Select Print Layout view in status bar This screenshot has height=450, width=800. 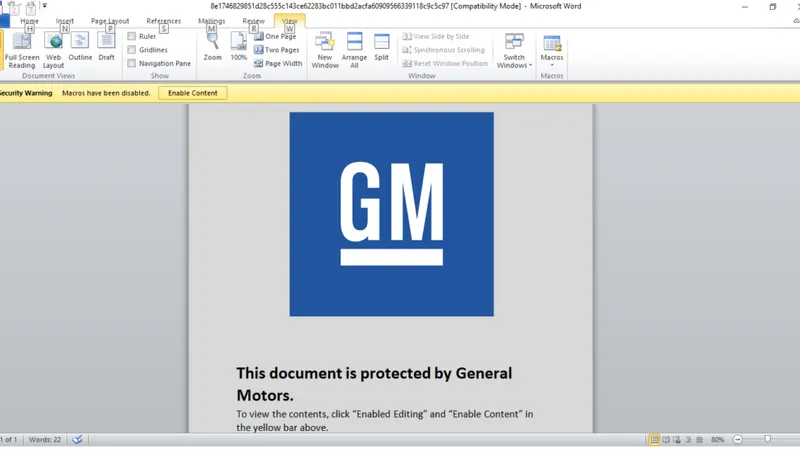pos(654,439)
